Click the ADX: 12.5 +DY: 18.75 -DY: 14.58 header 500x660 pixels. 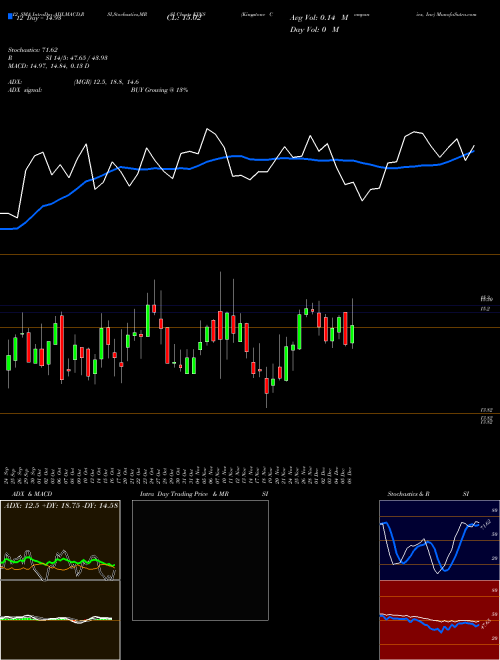[61, 505]
